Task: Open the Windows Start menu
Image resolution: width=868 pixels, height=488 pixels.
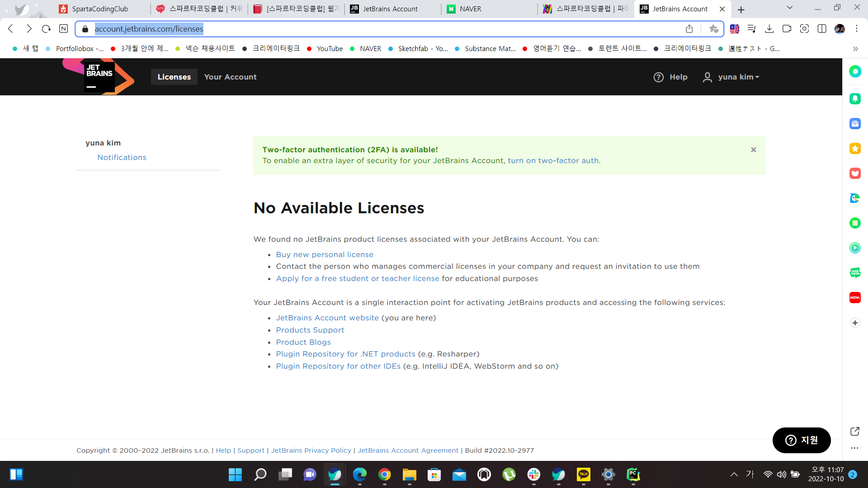Action: 235,474
